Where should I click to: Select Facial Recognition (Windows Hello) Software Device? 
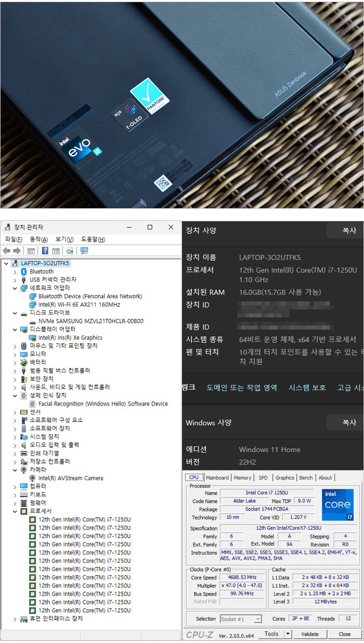coord(103,404)
